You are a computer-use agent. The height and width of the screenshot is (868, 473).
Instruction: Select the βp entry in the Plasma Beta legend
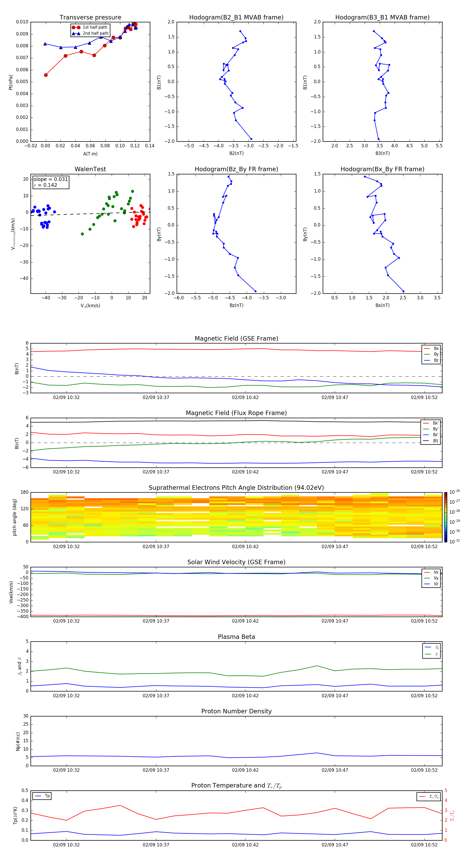[432, 647]
